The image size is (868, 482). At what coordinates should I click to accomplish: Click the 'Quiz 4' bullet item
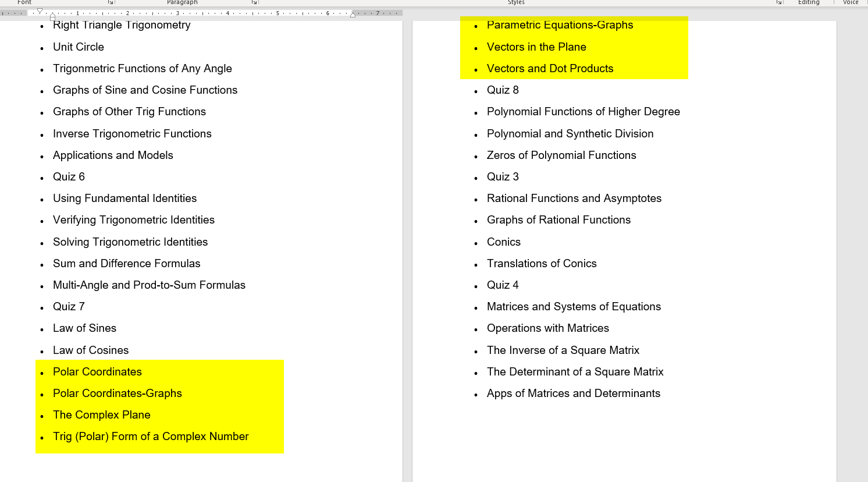503,285
